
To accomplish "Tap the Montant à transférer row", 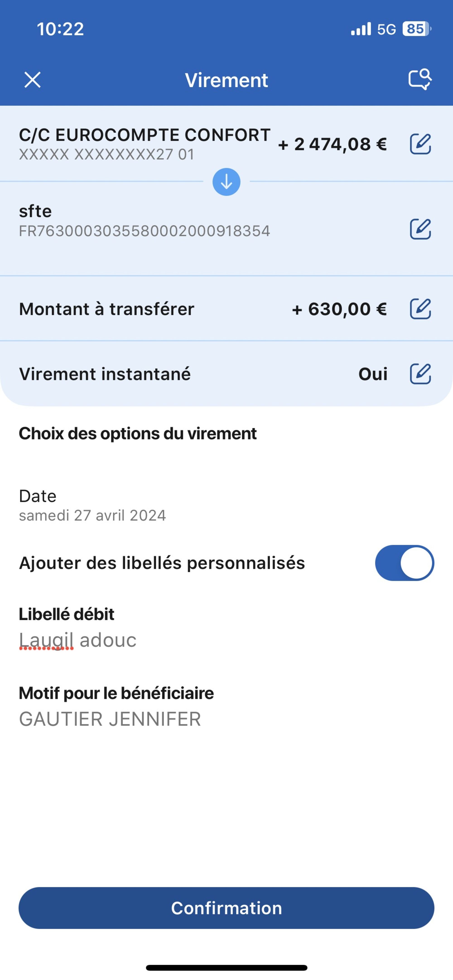I will click(x=107, y=309).
